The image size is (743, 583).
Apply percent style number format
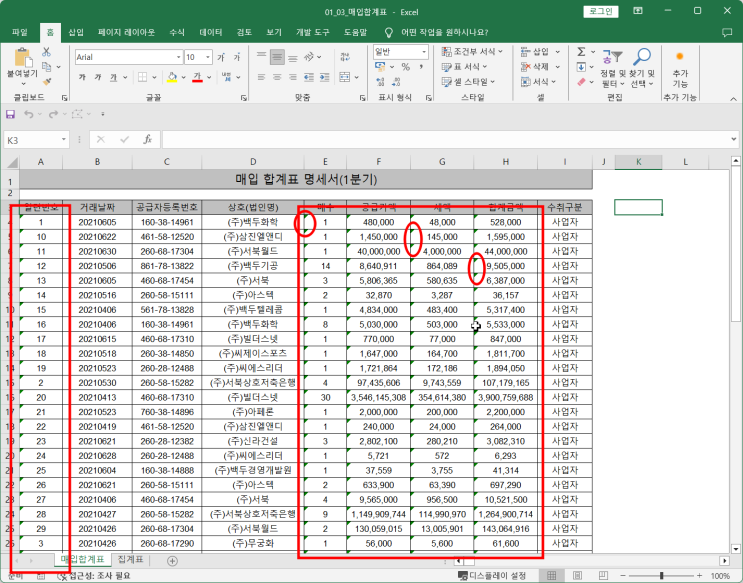coord(406,67)
